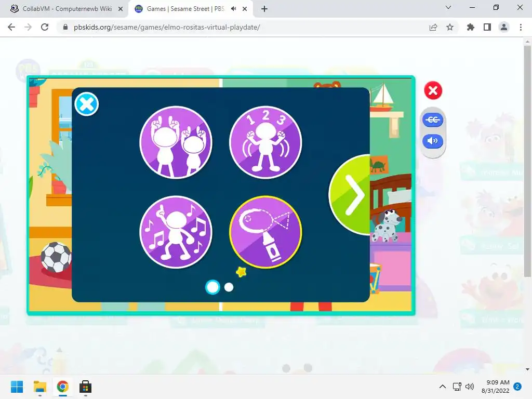Click the spotted puppy toy
532x399 pixels.
click(387, 225)
